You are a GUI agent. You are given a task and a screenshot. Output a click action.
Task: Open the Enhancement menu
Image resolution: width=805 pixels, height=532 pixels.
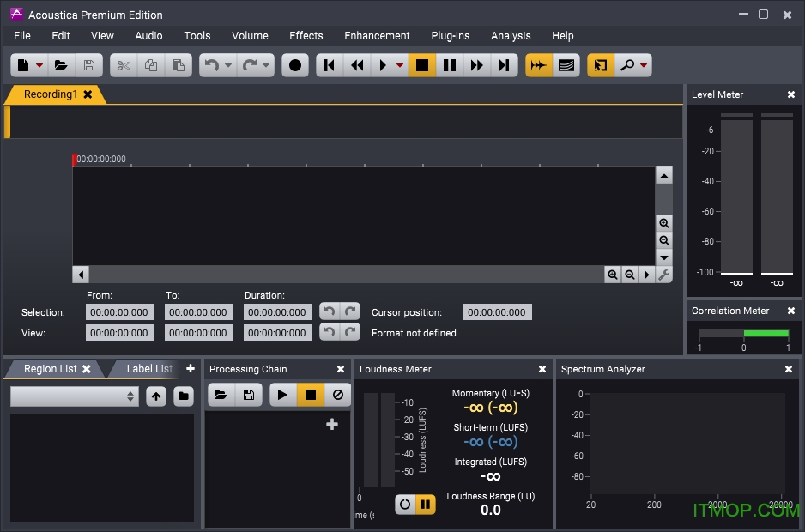(x=377, y=35)
